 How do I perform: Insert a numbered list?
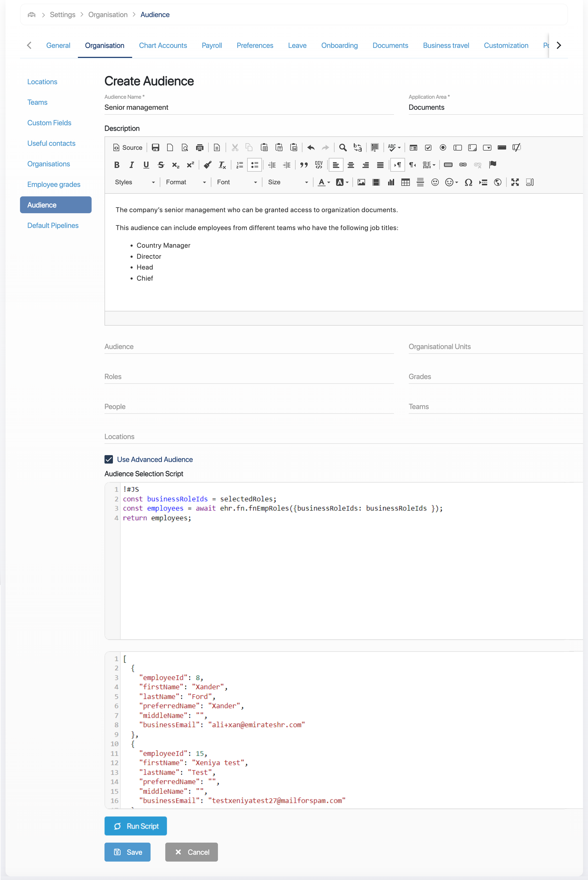(240, 165)
